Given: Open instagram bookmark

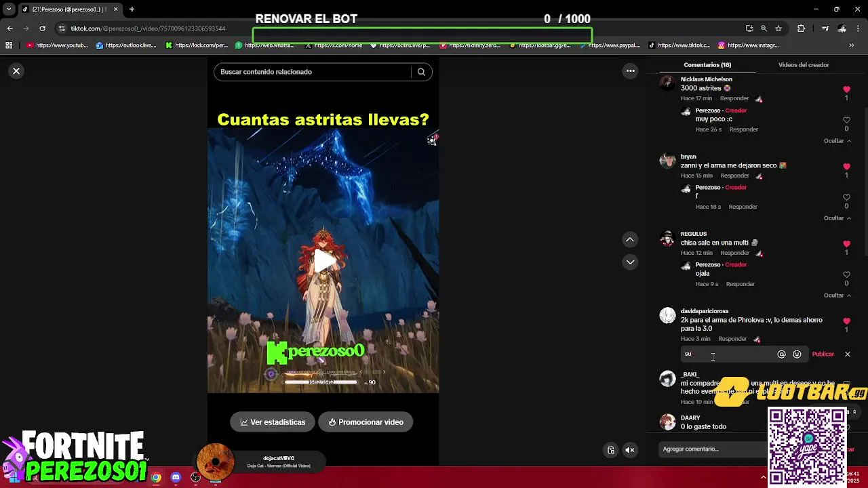Looking at the screenshot, I should click(x=748, y=45).
